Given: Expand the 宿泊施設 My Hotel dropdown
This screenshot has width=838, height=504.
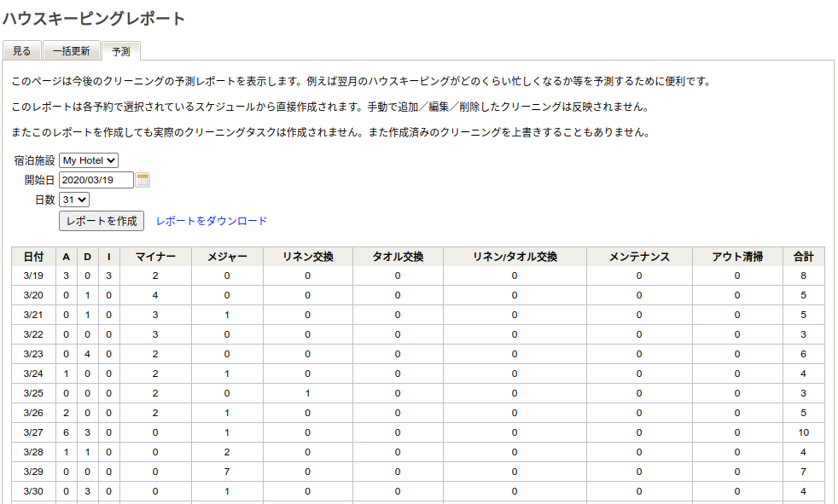Looking at the screenshot, I should (x=89, y=160).
